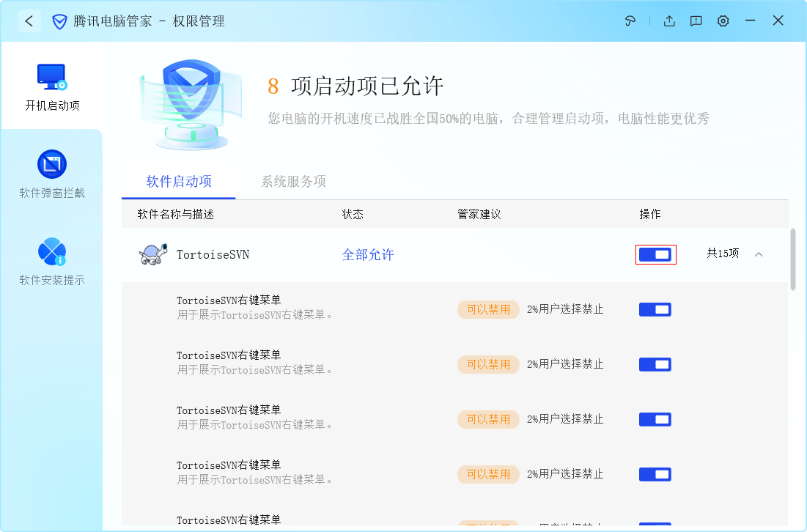Screen dimensions: 807x532
Task: Click the upload/share icon in title bar
Action: pyautogui.click(x=669, y=21)
